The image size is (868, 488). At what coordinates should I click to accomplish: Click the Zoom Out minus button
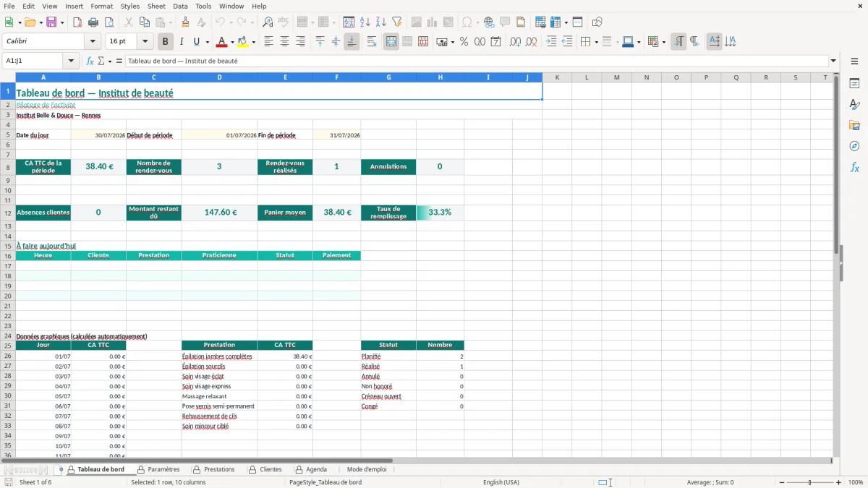(x=782, y=482)
